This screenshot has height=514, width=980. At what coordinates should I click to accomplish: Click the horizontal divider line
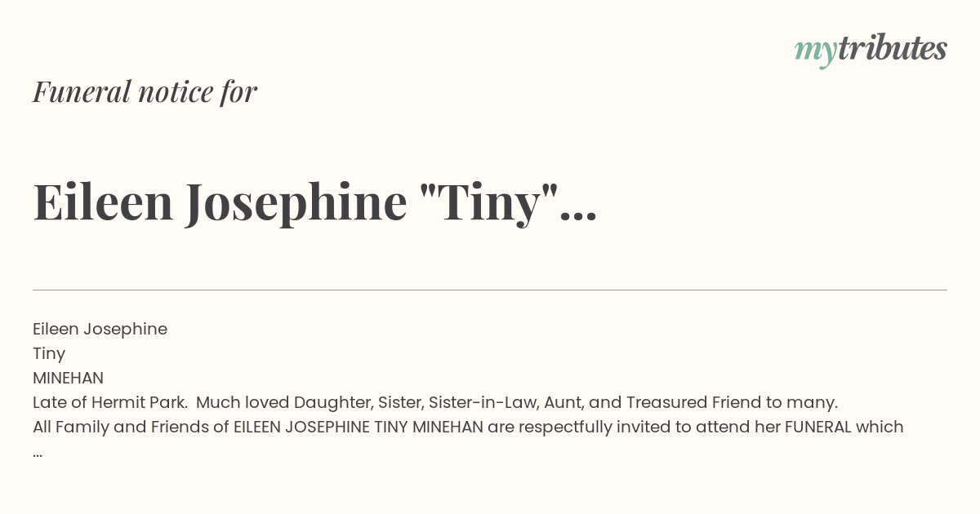coord(490,290)
